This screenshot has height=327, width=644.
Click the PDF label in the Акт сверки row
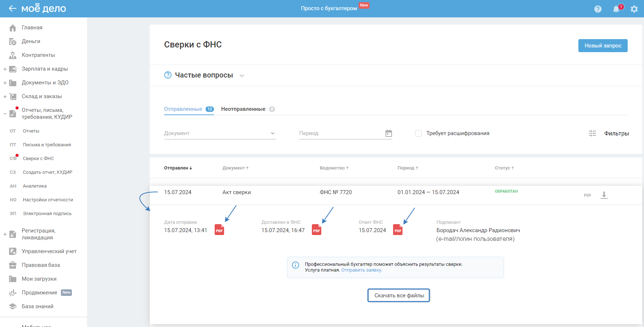pyautogui.click(x=587, y=195)
